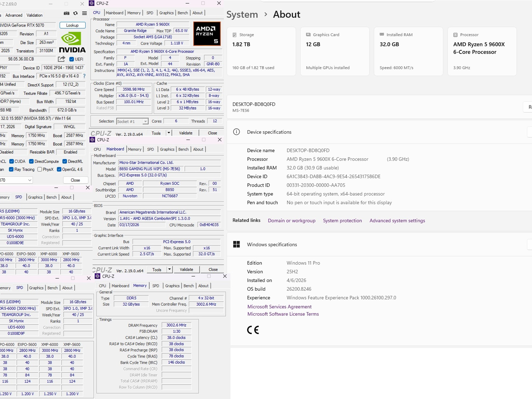Click the OS build value 26200.8246
The height and width of the screenshot is (399, 532).
pos(299,289)
